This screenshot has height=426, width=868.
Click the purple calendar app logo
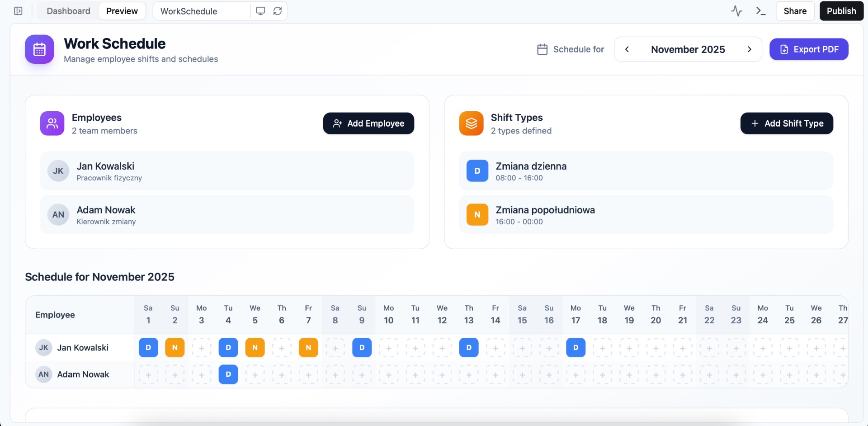pyautogui.click(x=39, y=49)
